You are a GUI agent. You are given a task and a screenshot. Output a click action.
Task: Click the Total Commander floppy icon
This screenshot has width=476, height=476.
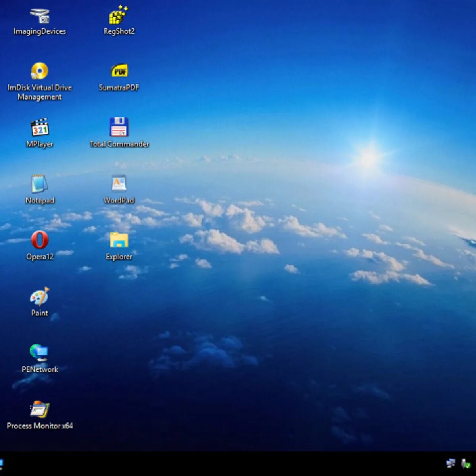[119, 127]
